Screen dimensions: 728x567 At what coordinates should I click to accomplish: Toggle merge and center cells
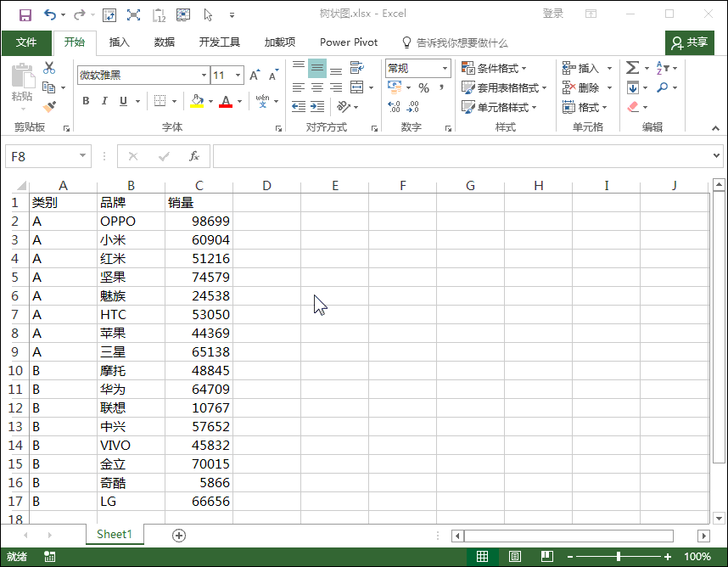coord(356,87)
